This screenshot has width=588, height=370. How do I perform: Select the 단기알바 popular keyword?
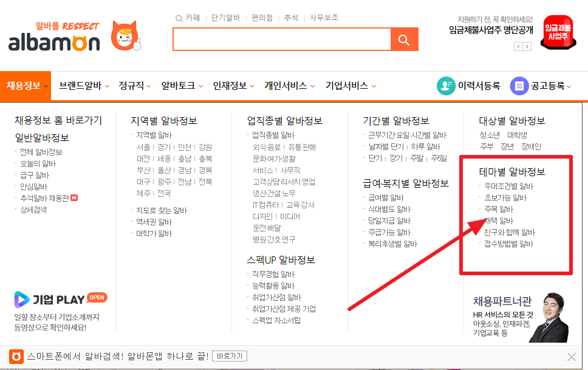(225, 18)
